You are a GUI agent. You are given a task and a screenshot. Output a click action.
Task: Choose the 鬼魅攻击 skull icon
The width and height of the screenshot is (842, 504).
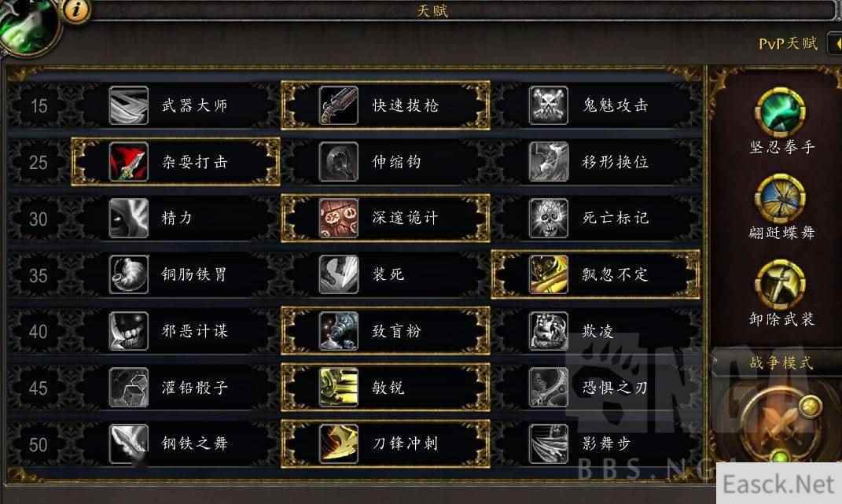[x=548, y=106]
